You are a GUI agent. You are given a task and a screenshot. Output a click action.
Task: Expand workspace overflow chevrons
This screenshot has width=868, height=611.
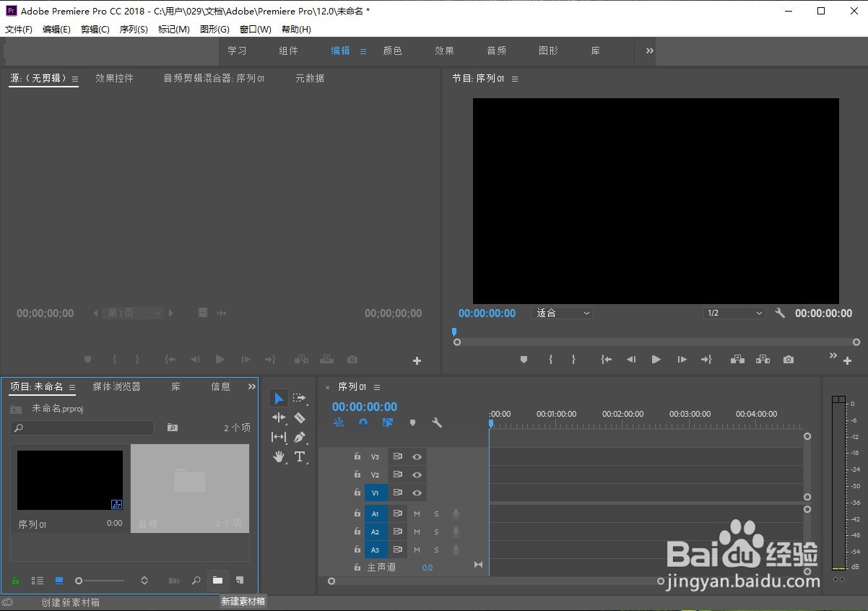click(649, 51)
